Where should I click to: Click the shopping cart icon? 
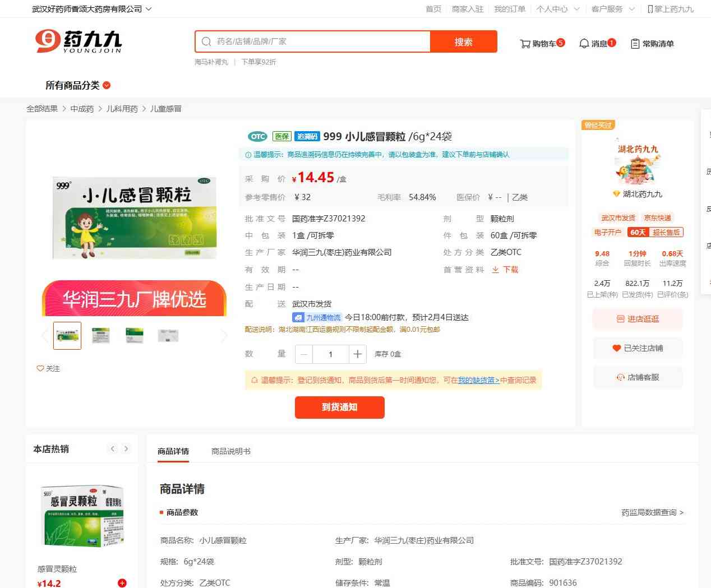[x=525, y=44]
